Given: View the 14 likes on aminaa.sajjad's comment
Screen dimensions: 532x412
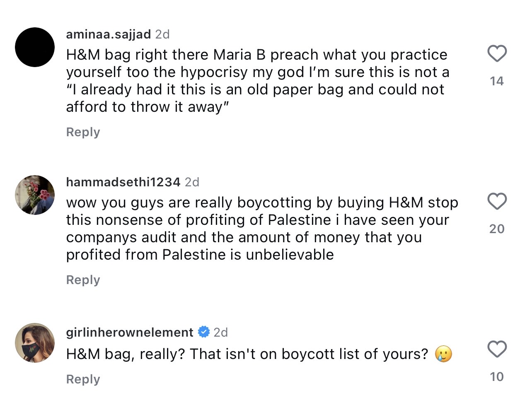Looking at the screenshot, I should point(497,81).
